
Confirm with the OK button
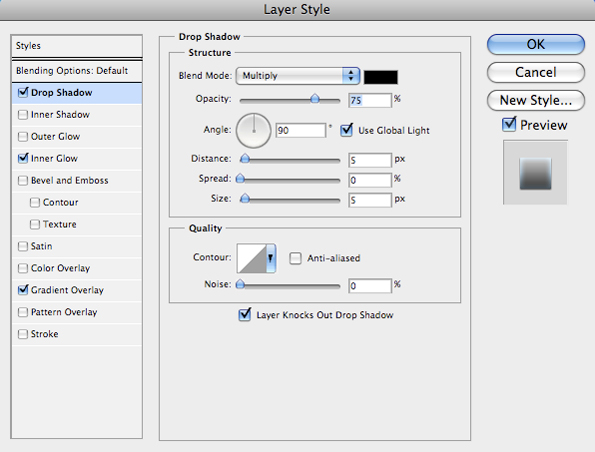536,44
